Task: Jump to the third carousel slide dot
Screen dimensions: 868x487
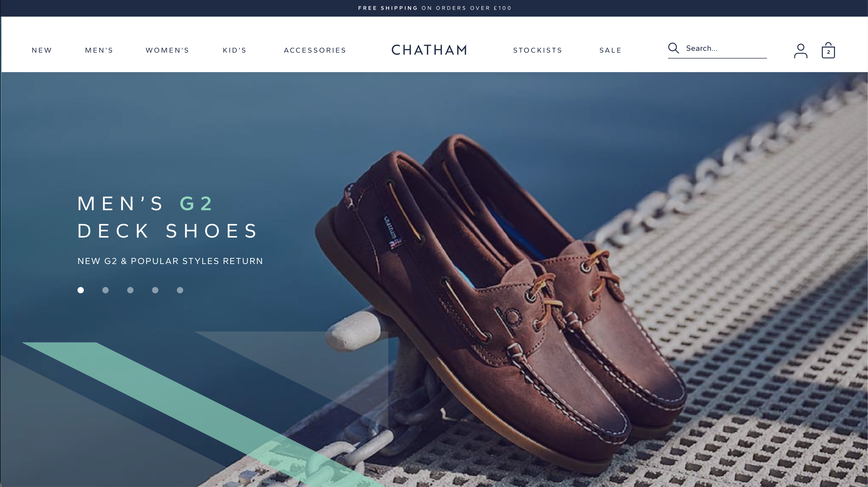Action: tap(130, 290)
